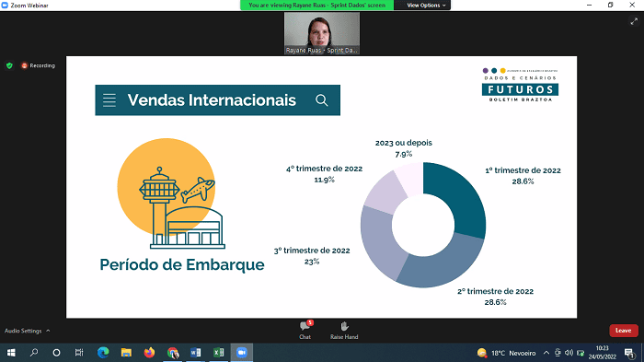Open Windows taskbar search
The width and height of the screenshot is (644, 362).
click(34, 353)
